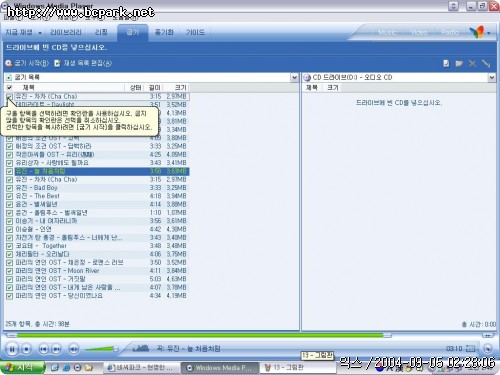The width and height of the screenshot is (500, 375).
Task: Click the menu bar auto-hide button in title bar
Action: click(453, 6)
